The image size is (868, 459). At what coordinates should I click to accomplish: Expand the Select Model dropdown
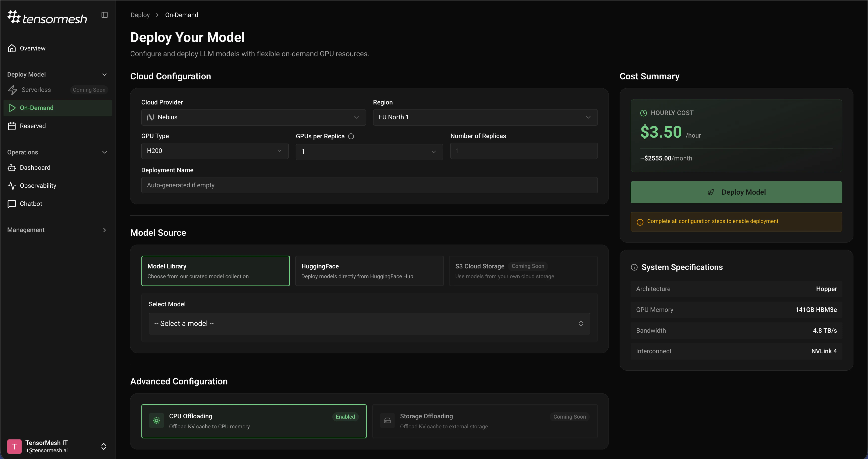(369, 323)
